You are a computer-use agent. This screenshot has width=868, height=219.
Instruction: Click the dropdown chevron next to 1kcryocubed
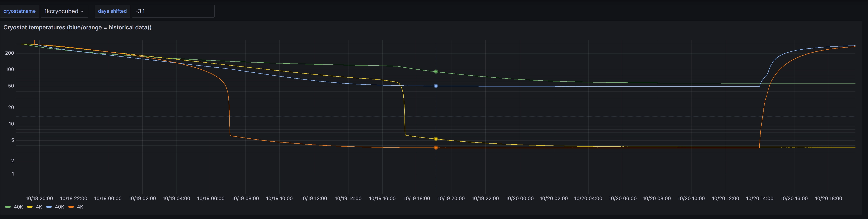pos(82,11)
